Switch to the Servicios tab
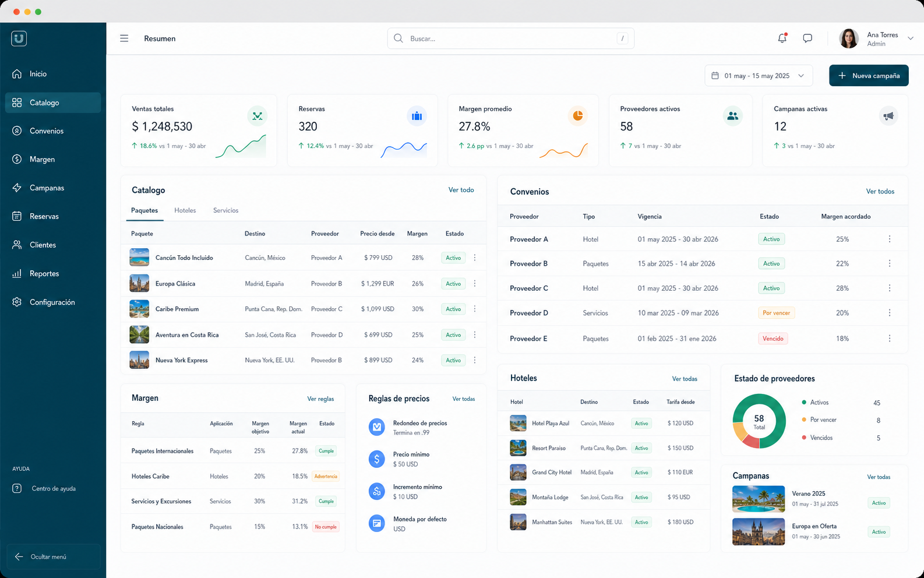Image resolution: width=924 pixels, height=578 pixels. tap(225, 210)
